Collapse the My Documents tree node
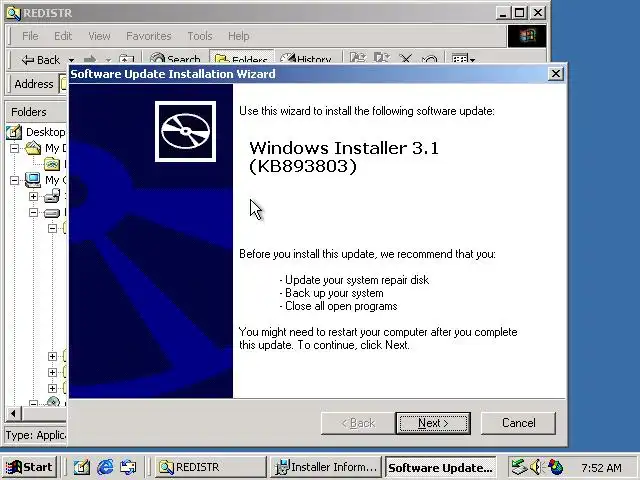Screen dimensions: 640x480 tap(14, 148)
